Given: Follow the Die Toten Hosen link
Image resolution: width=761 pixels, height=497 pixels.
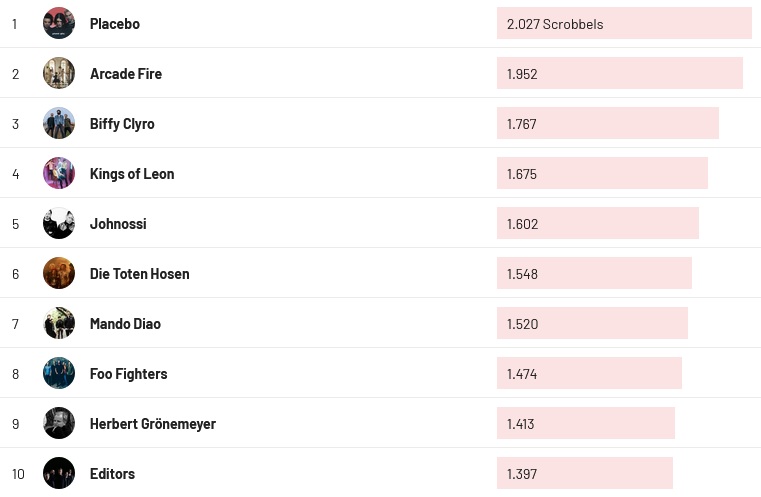Looking at the screenshot, I should coord(139,273).
